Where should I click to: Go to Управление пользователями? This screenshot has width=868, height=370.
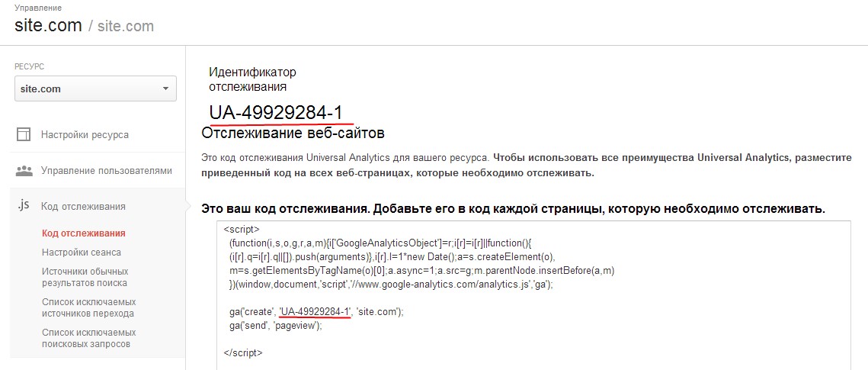(x=106, y=171)
